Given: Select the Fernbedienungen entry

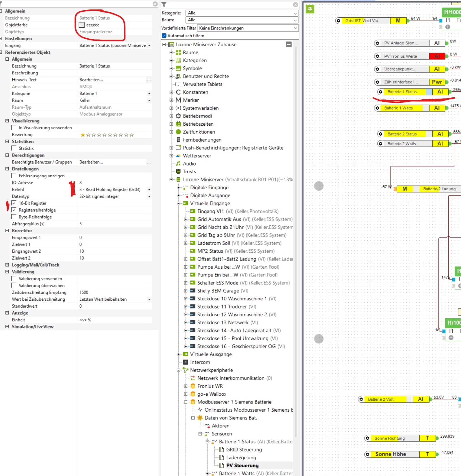Looking at the screenshot, I should pyautogui.click(x=202, y=140).
